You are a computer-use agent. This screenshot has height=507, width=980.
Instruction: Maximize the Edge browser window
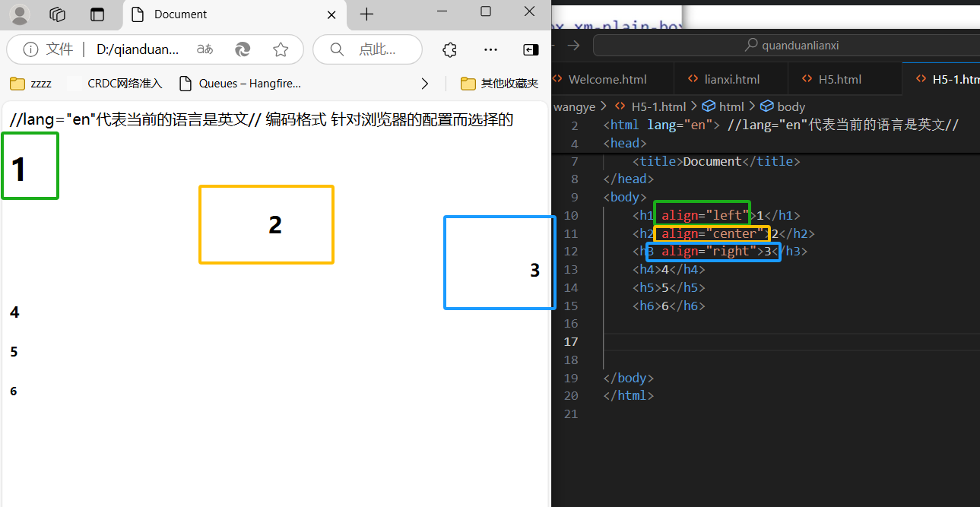click(486, 11)
